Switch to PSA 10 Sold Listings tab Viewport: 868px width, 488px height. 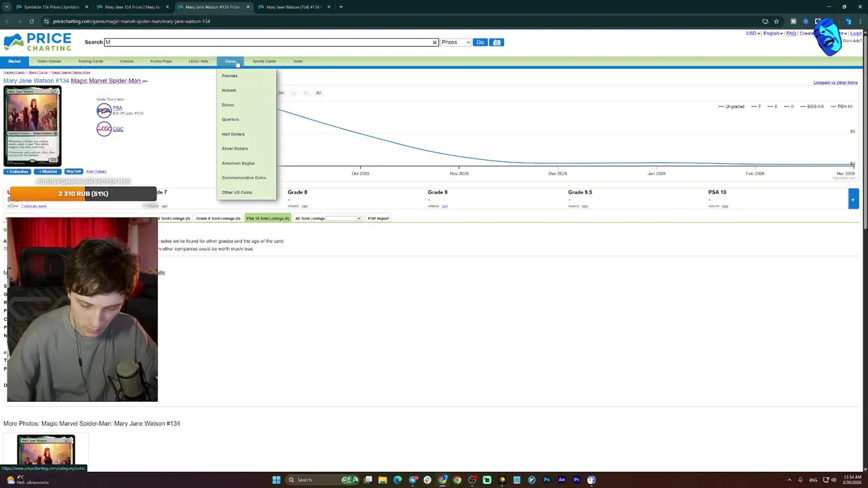pos(268,218)
